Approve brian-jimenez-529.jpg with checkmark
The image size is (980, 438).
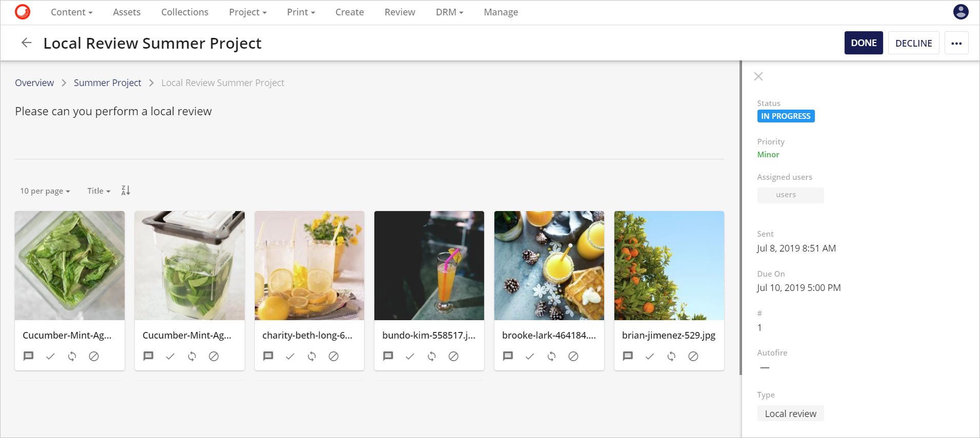coord(650,356)
